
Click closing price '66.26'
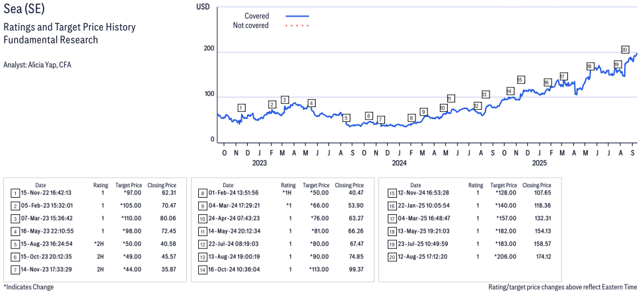[356, 231]
